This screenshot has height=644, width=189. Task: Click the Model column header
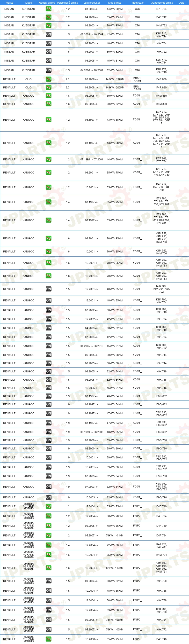[x=29, y=3]
